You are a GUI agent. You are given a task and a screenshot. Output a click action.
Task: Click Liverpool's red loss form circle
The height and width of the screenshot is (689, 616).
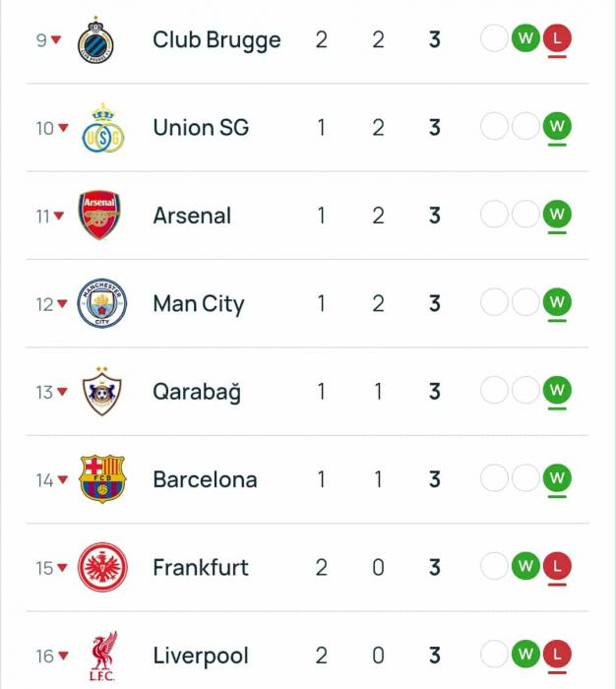(x=557, y=655)
